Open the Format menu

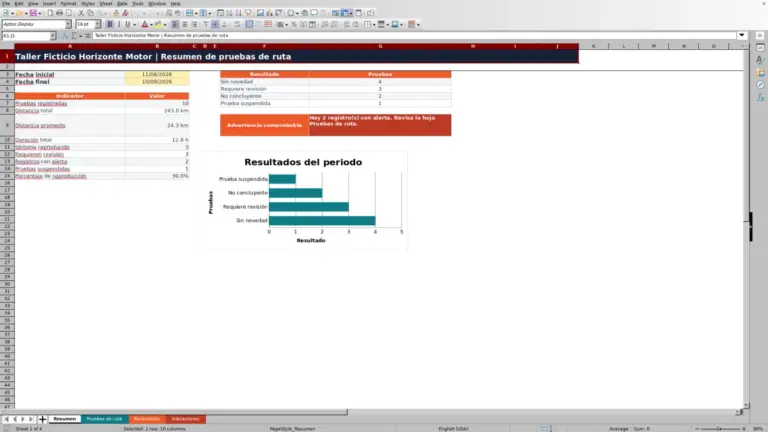[68, 3]
